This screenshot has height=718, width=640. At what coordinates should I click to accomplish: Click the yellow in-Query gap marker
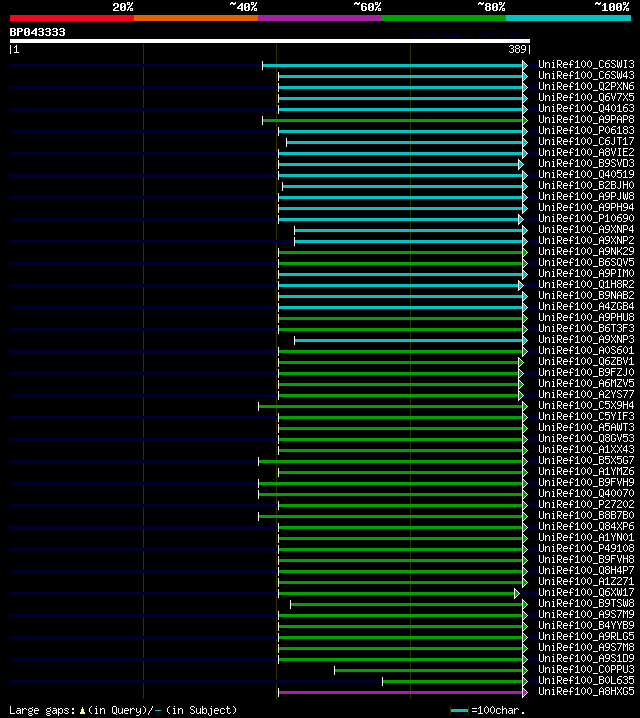pos(82,710)
